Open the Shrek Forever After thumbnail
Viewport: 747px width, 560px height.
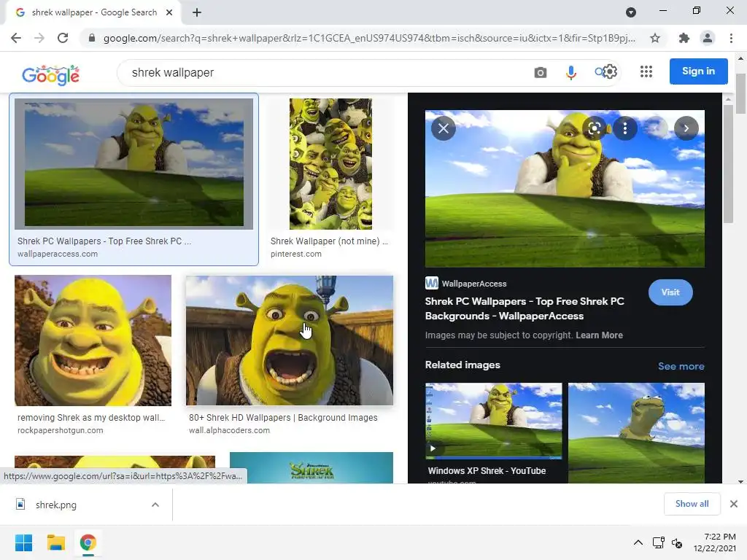[x=311, y=467]
